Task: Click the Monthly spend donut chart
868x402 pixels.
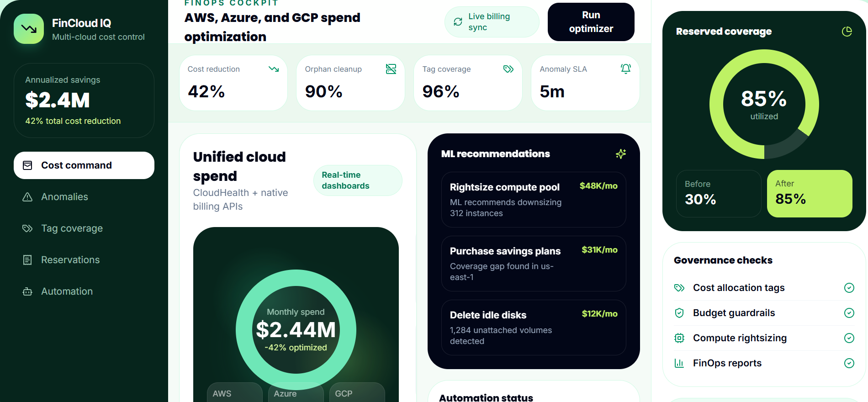Action: (x=296, y=330)
